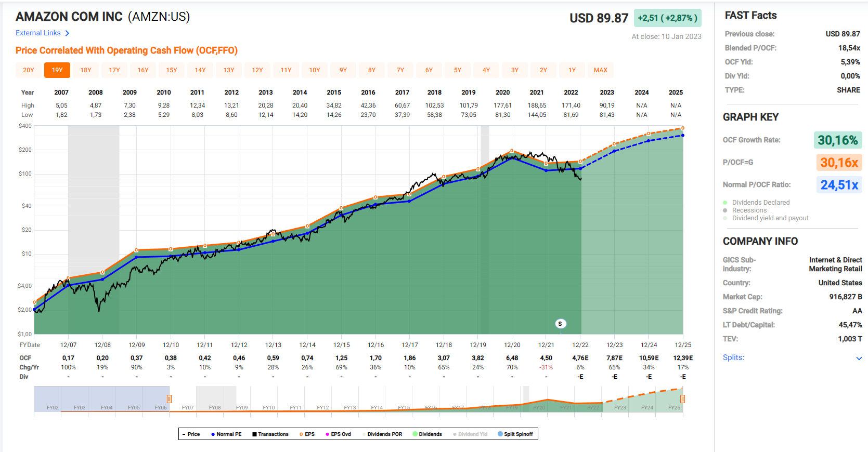
Task: Click the stock split 'S' marker on the chart
Action: coord(560,324)
